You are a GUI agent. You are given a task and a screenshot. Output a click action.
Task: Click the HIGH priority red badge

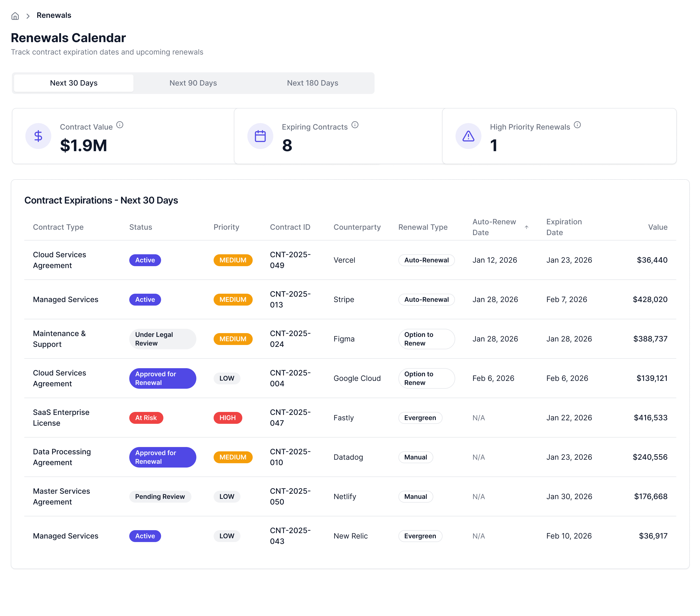point(227,418)
